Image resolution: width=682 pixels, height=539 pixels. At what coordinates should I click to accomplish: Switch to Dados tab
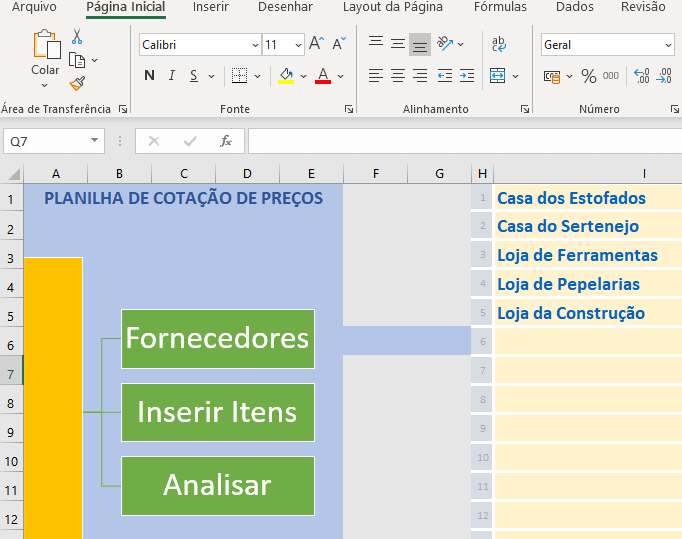(575, 7)
